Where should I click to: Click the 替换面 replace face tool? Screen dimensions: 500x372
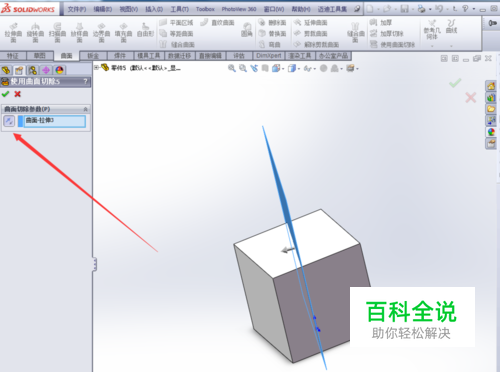[x=272, y=34]
